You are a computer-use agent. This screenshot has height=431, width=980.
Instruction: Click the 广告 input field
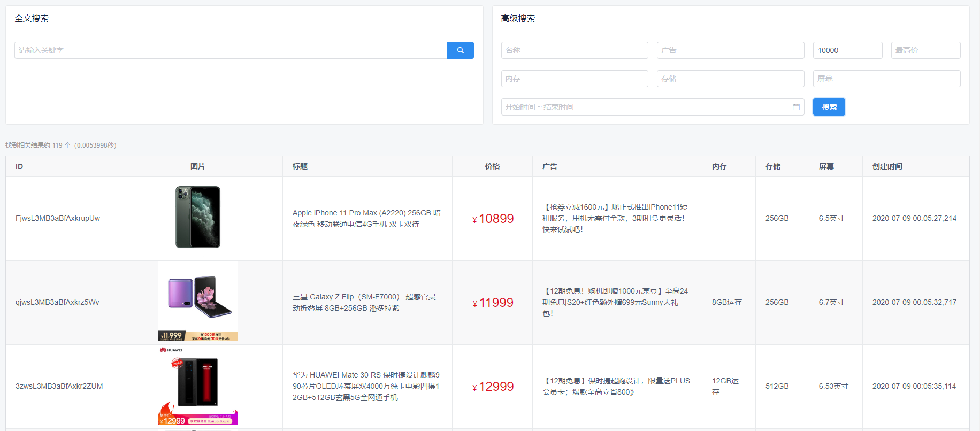(730, 50)
